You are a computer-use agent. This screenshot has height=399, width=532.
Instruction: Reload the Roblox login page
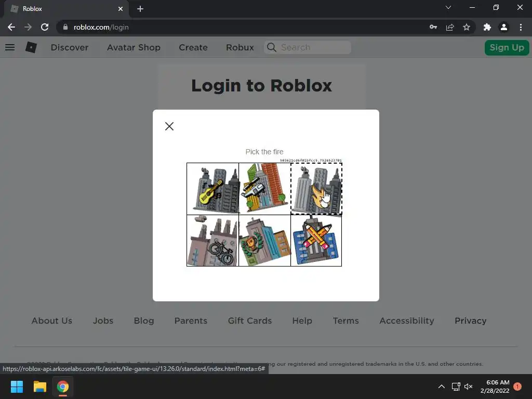pos(45,27)
